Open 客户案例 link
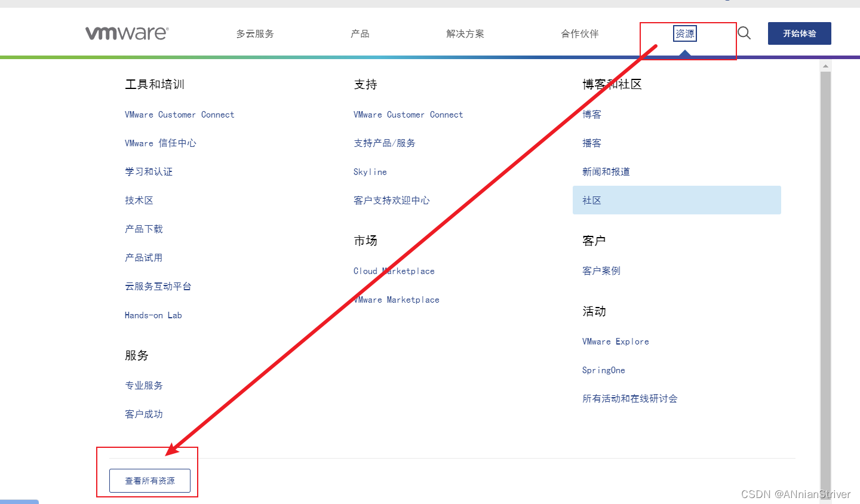Screen dimensions: 860x504 (601, 271)
